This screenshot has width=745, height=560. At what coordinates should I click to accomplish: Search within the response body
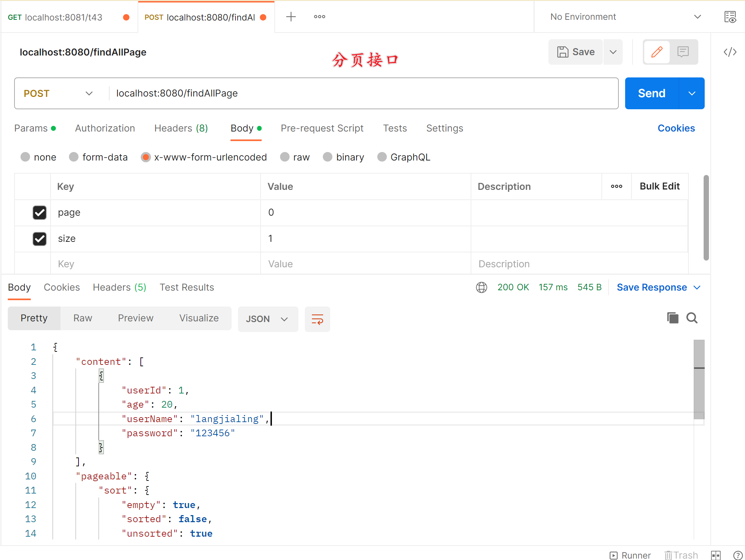[x=692, y=318]
